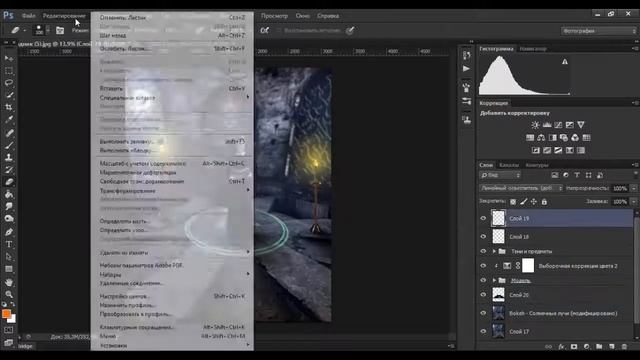Switch to the Контуры tab

[537, 165]
